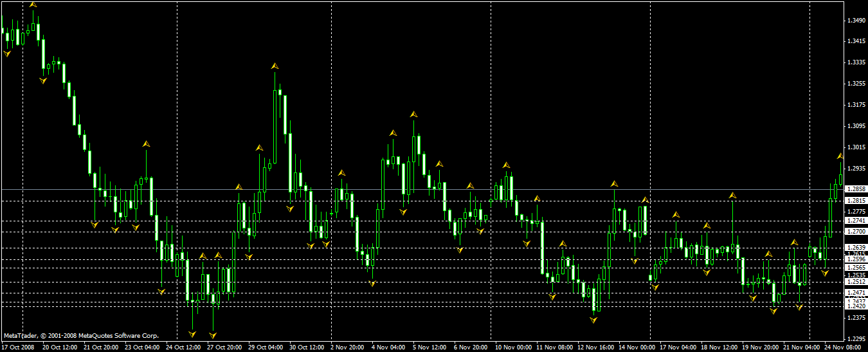Select the up-fractal arrow above the 1.3490 high
The image size is (868, 352).
pos(33,5)
